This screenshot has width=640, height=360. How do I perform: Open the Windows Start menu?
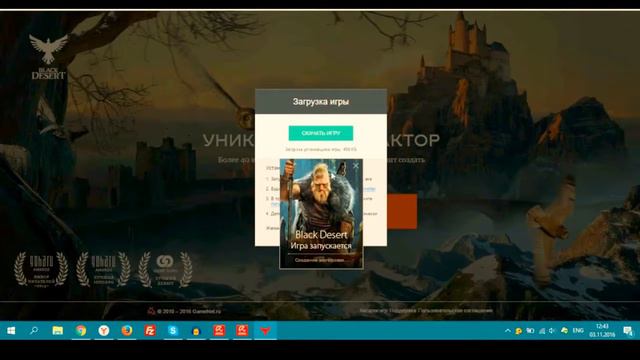pyautogui.click(x=11, y=331)
